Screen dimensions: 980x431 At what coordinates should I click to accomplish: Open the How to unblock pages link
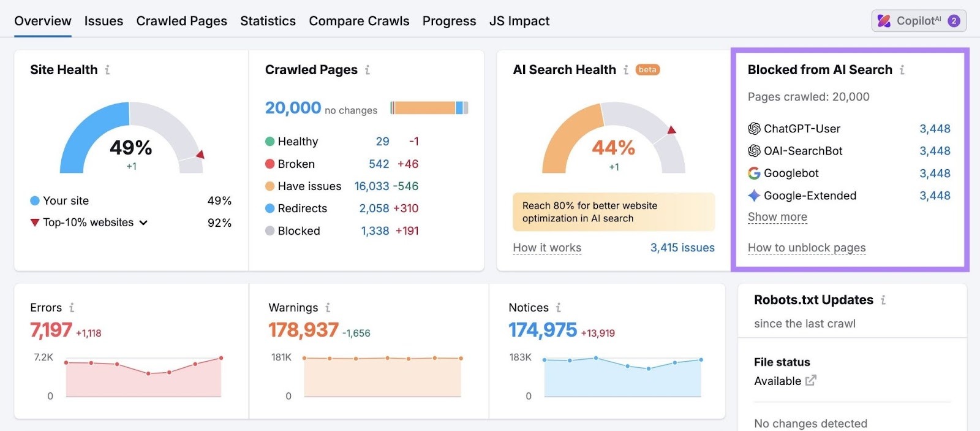pos(807,248)
